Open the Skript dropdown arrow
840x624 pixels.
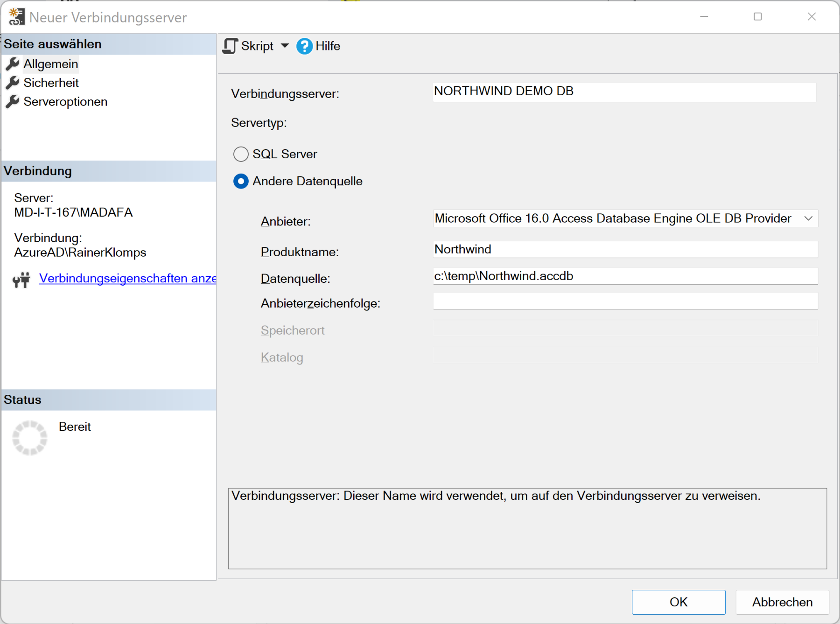point(285,46)
